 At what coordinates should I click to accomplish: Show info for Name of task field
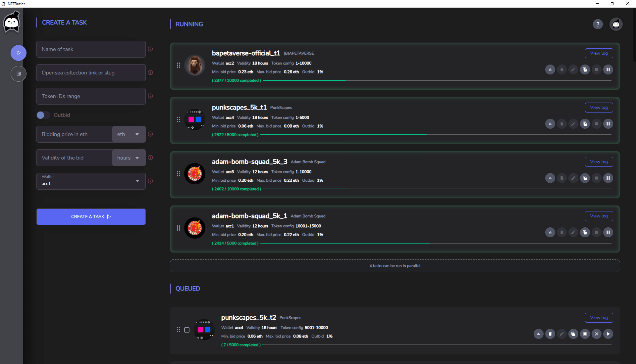[x=150, y=49]
